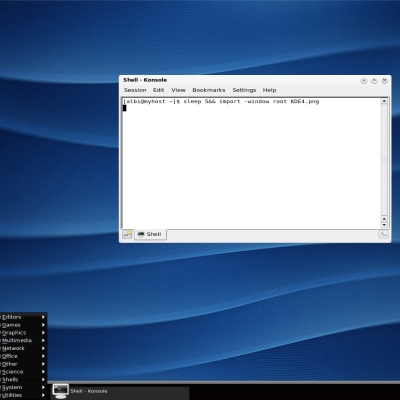Click the arrow next to Office
Viewport: 400px width, 400px height.
point(43,356)
